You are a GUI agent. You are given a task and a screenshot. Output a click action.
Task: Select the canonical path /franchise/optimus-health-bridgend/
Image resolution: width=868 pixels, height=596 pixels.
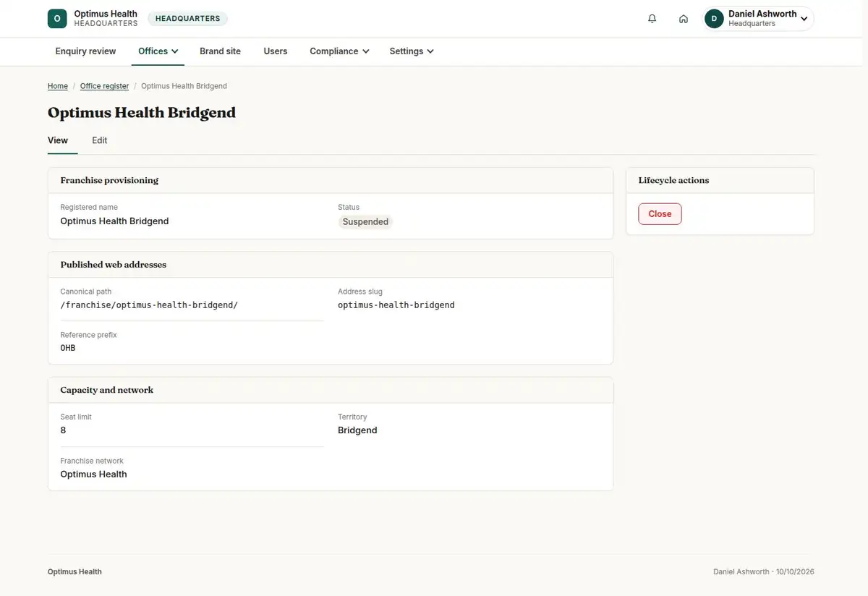click(149, 305)
